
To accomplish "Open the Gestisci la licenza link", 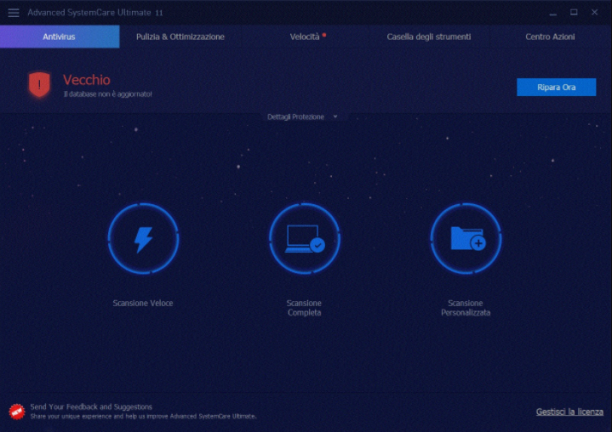I will [x=569, y=412].
